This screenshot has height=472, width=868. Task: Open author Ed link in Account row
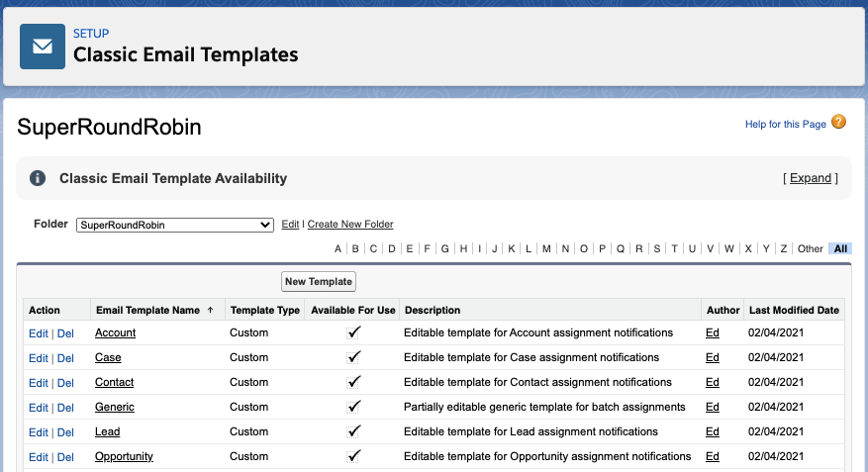[x=713, y=332]
